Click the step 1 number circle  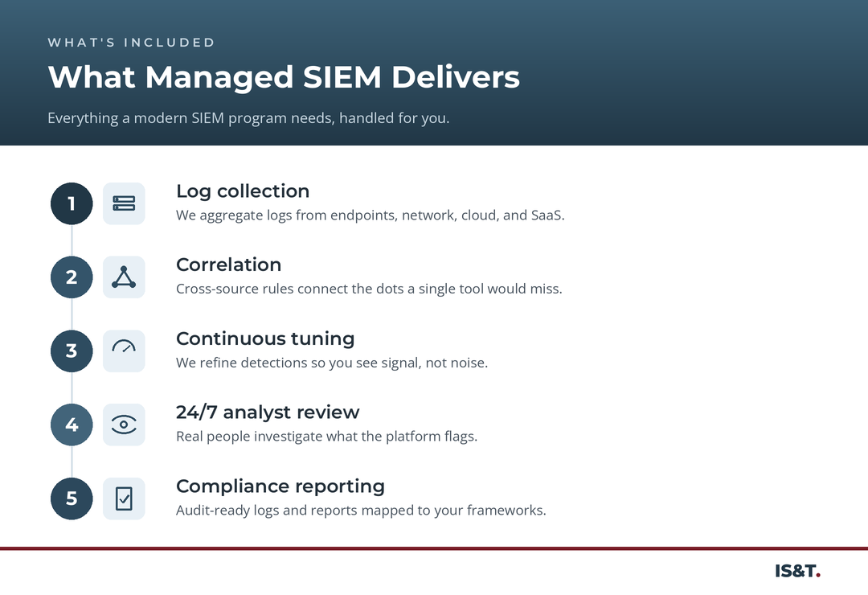[x=72, y=203]
